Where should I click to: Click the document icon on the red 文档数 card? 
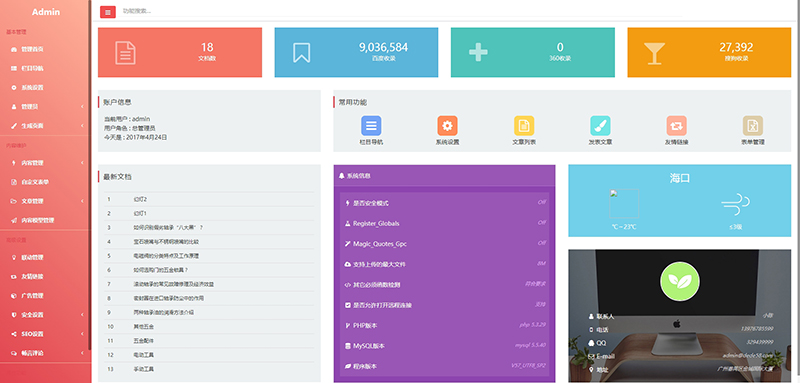pos(126,53)
